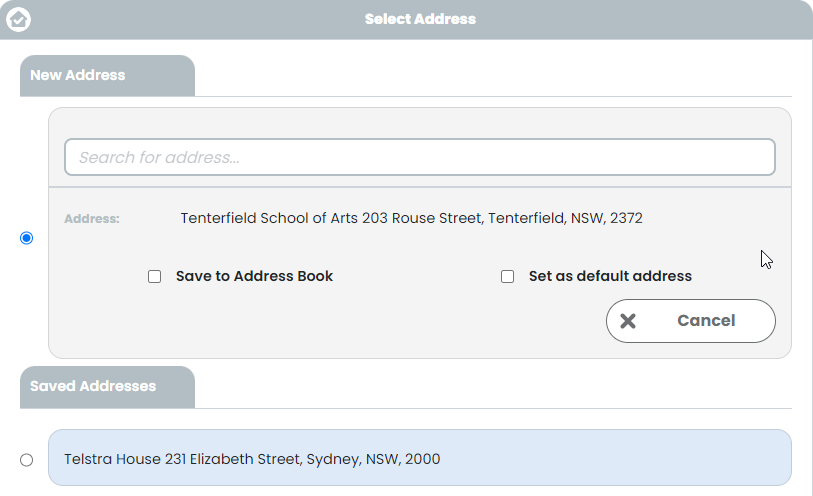Click the house checkmark logo icon
This screenshot has height=496, width=813.
[x=18, y=20]
